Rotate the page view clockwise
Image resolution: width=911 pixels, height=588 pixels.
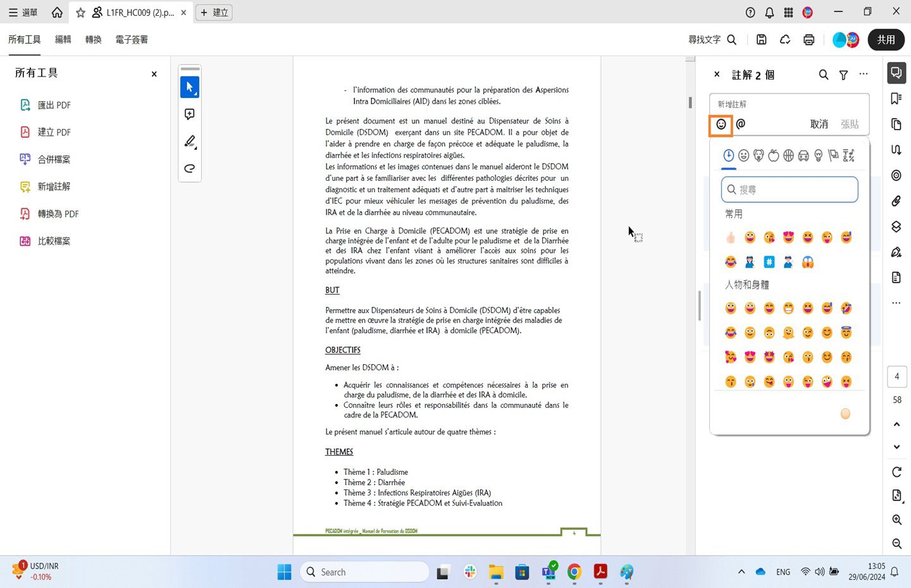click(x=896, y=472)
